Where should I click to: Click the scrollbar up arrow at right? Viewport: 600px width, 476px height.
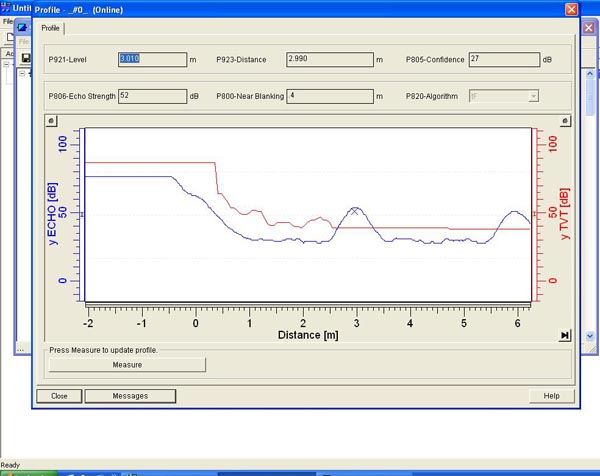point(590,73)
